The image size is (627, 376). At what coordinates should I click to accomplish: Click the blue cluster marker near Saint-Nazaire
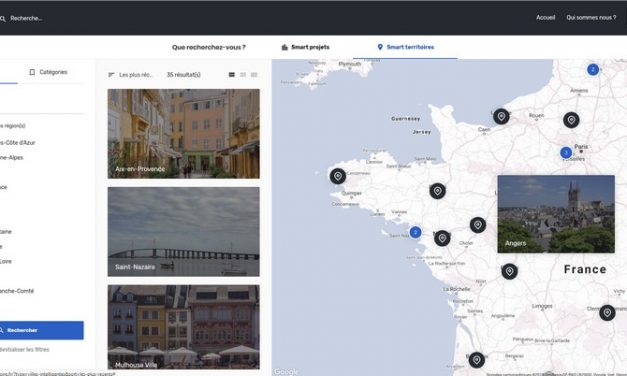coord(415,232)
